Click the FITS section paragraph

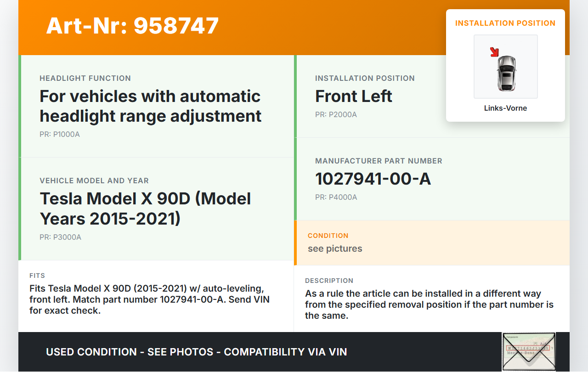coord(149,299)
